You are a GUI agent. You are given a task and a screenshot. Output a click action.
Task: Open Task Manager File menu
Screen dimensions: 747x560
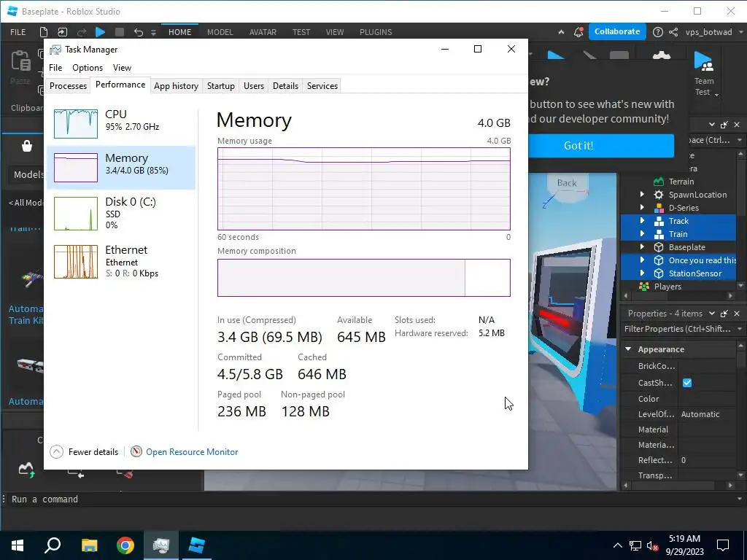click(55, 68)
